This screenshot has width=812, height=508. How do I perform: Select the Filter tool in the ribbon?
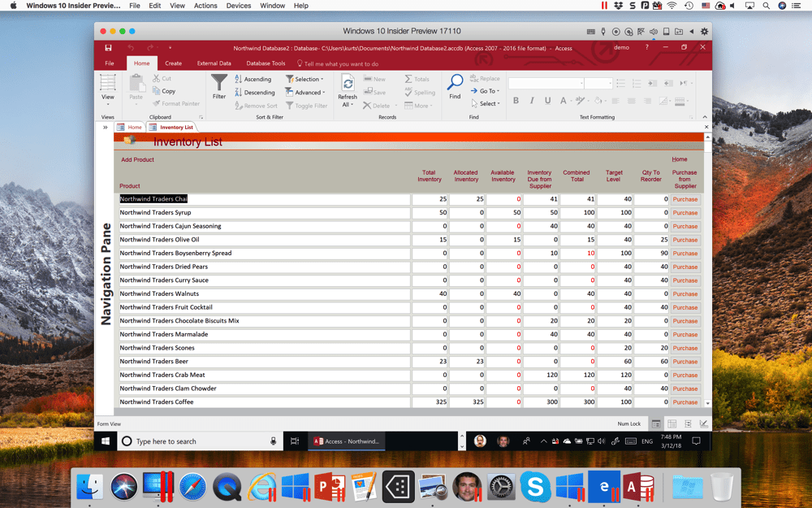[219, 85]
